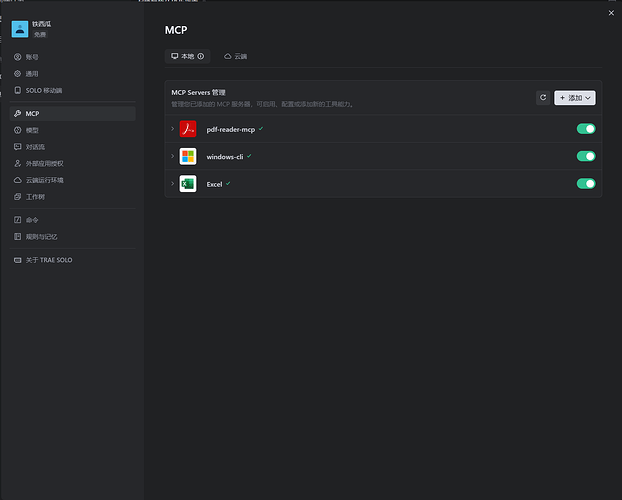Turn off the Excel server toggle
Image resolution: width=622 pixels, height=500 pixels.
(586, 183)
